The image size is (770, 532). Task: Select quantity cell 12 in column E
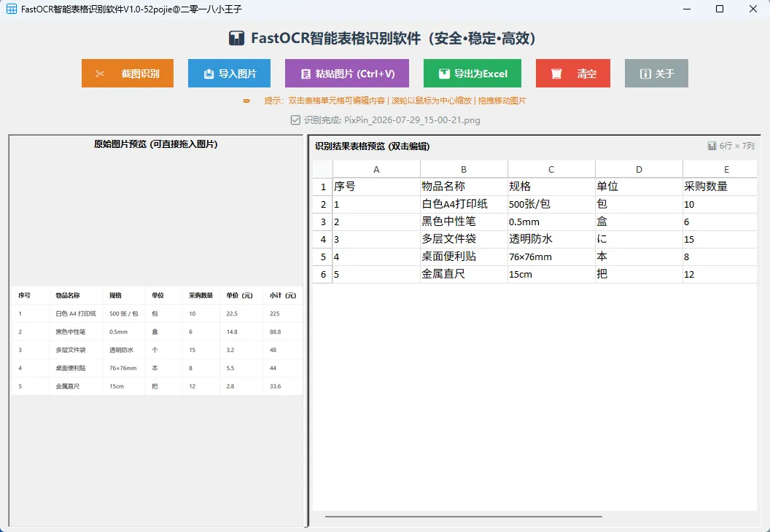(x=720, y=274)
